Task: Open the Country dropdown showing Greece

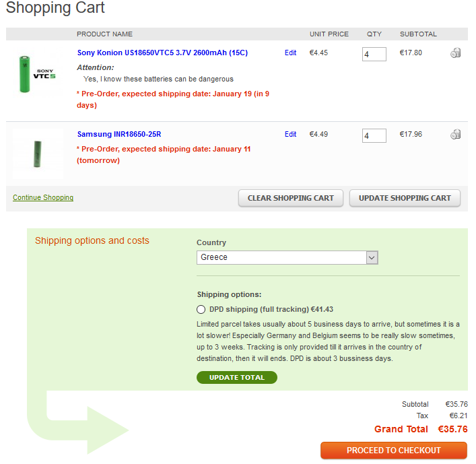Action: [x=287, y=257]
